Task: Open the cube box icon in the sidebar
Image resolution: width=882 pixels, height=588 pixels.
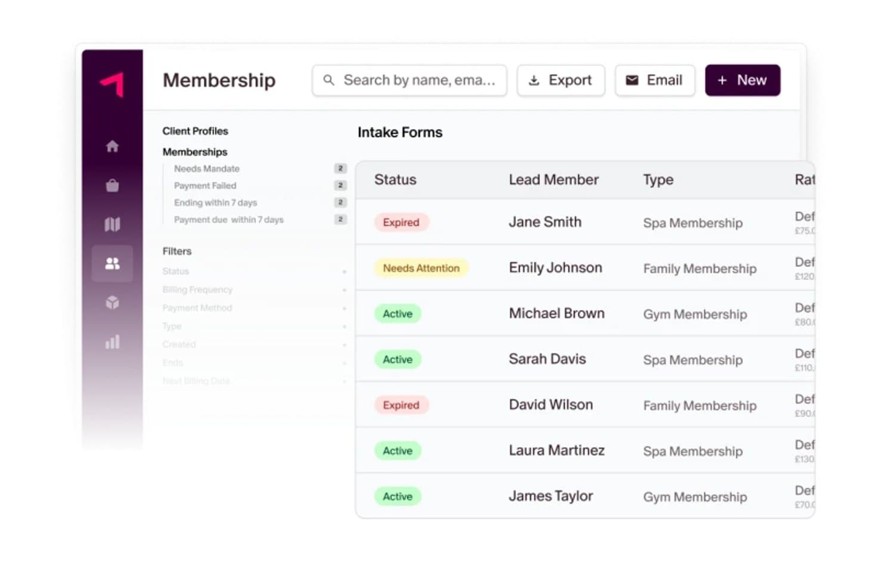Action: pyautogui.click(x=112, y=303)
